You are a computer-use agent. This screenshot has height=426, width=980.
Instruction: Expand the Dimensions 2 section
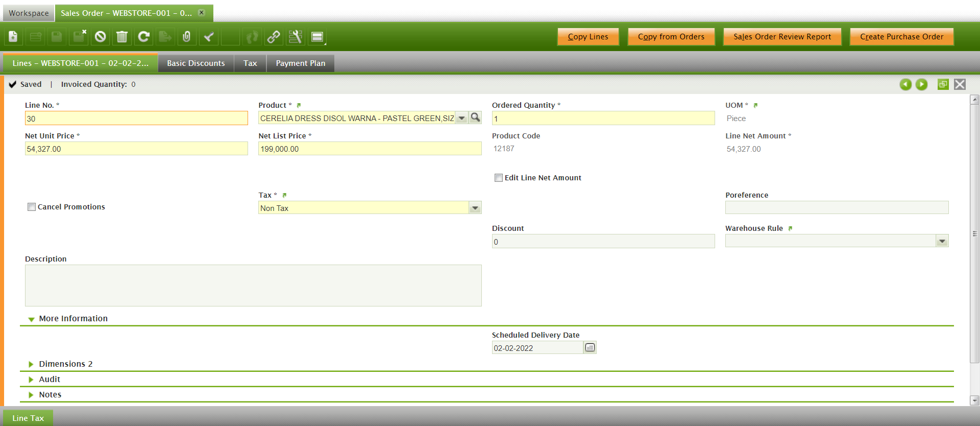click(65, 364)
